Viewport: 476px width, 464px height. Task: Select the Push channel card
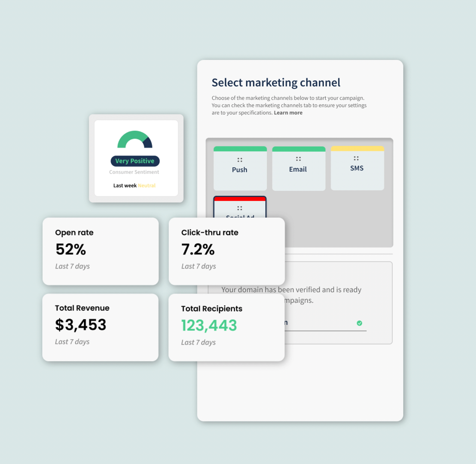pos(240,168)
